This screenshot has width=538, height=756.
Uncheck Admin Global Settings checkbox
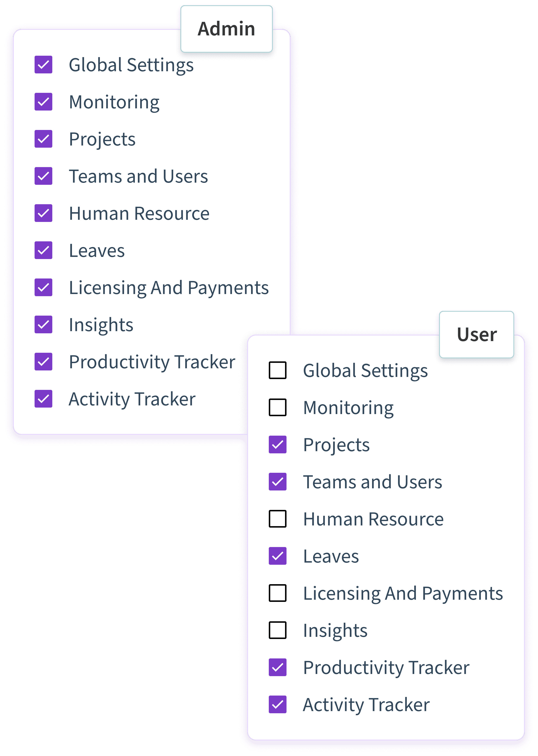coord(43,65)
